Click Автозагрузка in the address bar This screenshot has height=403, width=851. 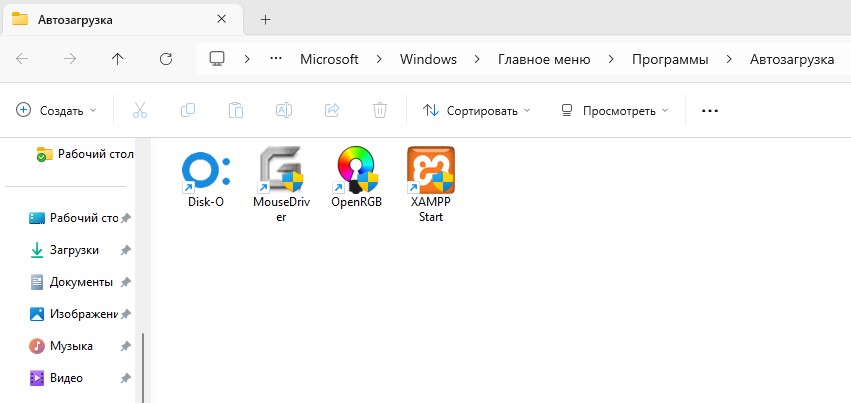point(792,59)
